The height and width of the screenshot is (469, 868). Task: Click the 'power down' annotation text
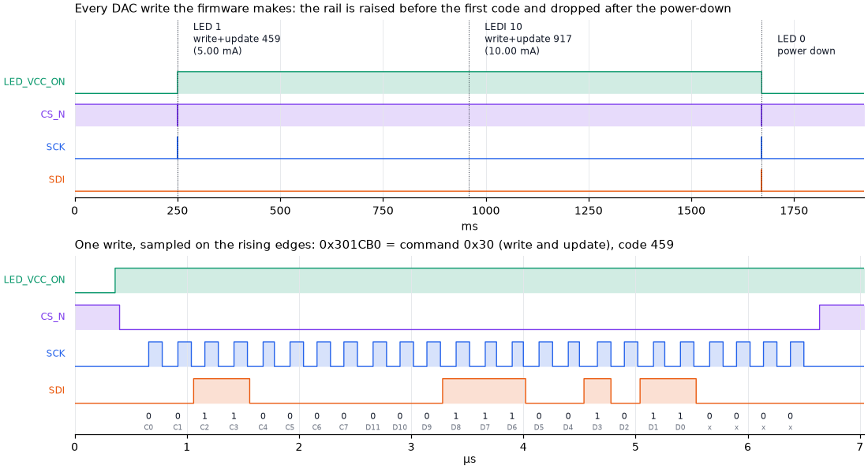(806, 51)
